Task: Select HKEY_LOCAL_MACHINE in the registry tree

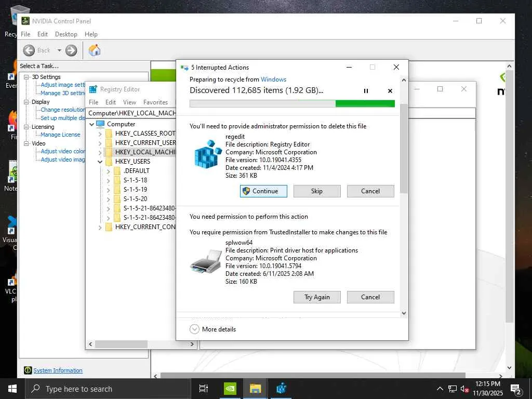Action: point(145,152)
